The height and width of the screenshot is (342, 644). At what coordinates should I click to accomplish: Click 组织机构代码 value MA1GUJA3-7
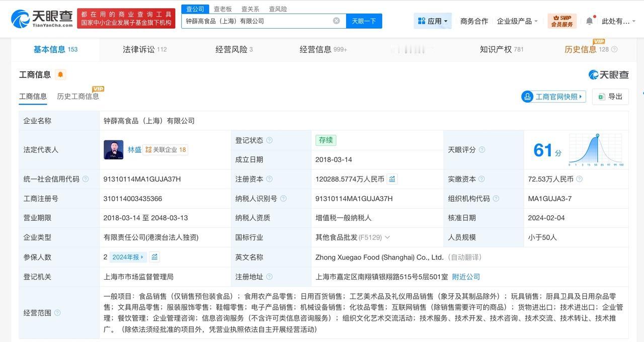click(550, 199)
